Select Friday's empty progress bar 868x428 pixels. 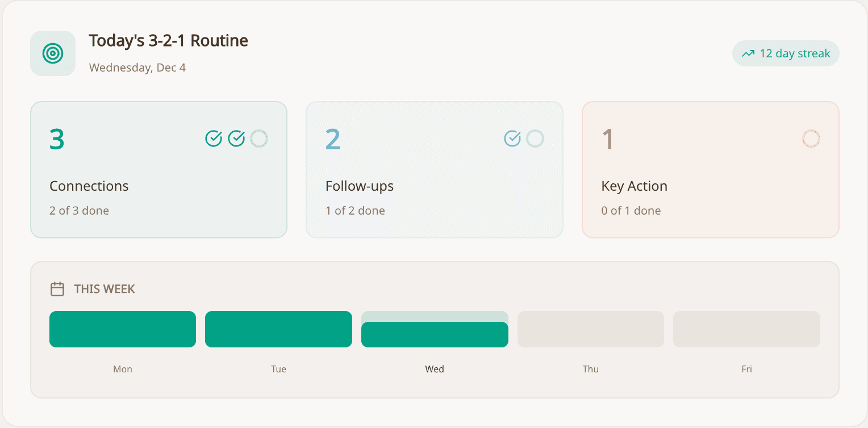coord(746,329)
